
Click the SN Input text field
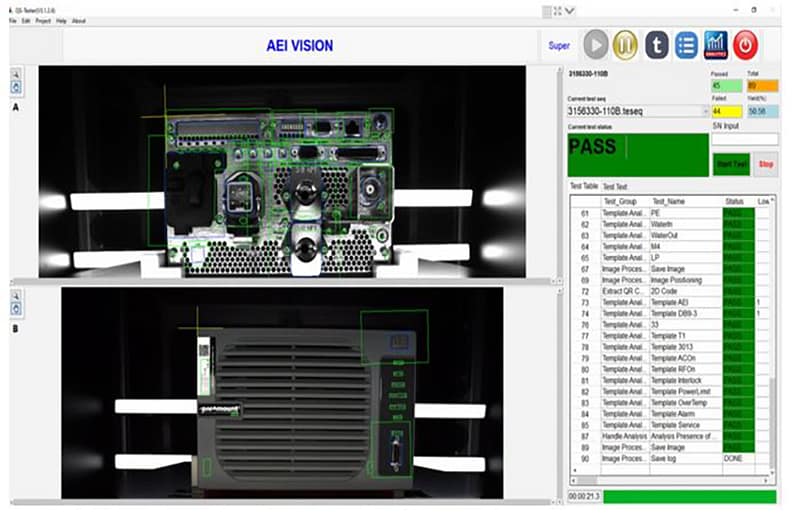(745, 139)
